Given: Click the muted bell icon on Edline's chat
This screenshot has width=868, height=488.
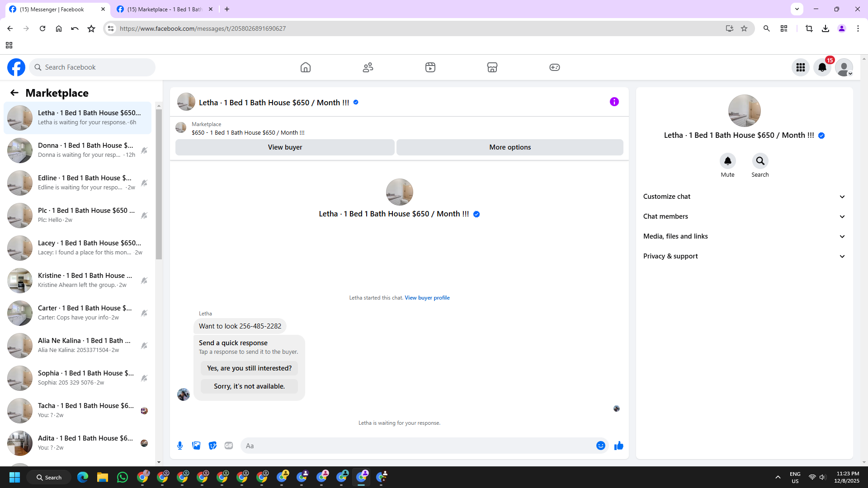Looking at the screenshot, I should tap(144, 183).
